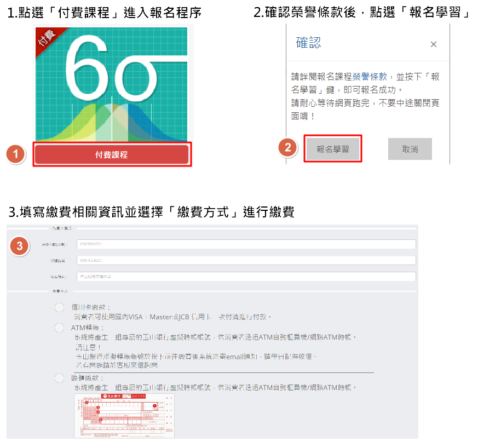Open the bank remittance slip sample image

(x=124, y=416)
